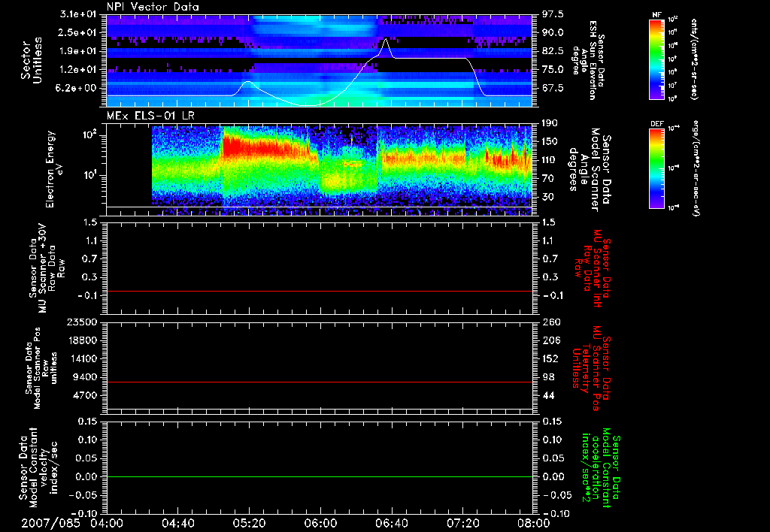Image resolution: width=770 pixels, height=532 pixels.
Task: Click the white sun elevation curve peak
Action: [x=387, y=40]
